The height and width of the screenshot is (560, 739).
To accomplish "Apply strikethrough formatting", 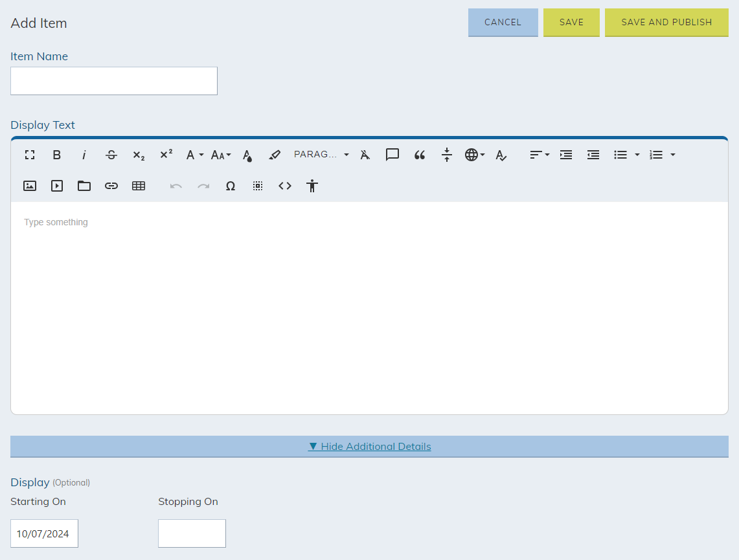I will (111, 155).
